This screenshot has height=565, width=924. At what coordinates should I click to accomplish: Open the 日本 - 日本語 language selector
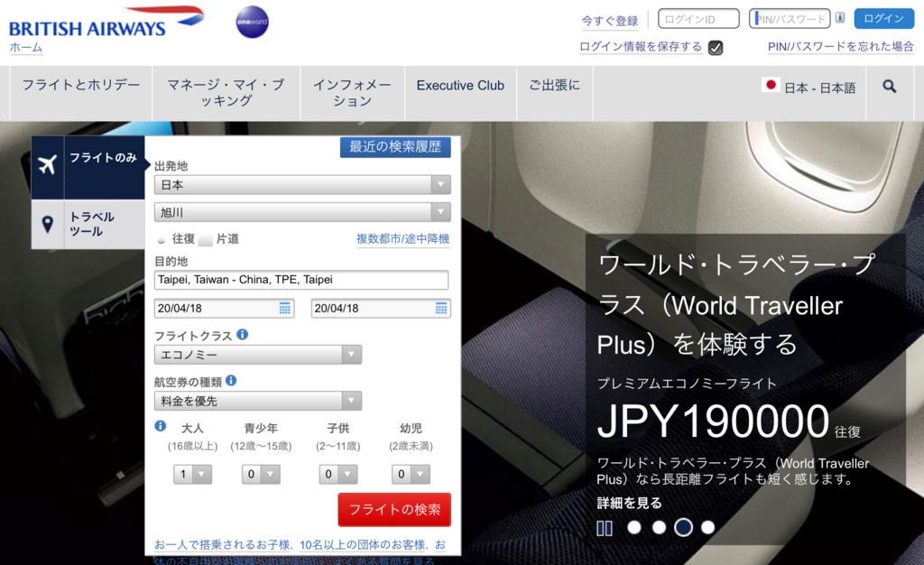click(x=808, y=88)
